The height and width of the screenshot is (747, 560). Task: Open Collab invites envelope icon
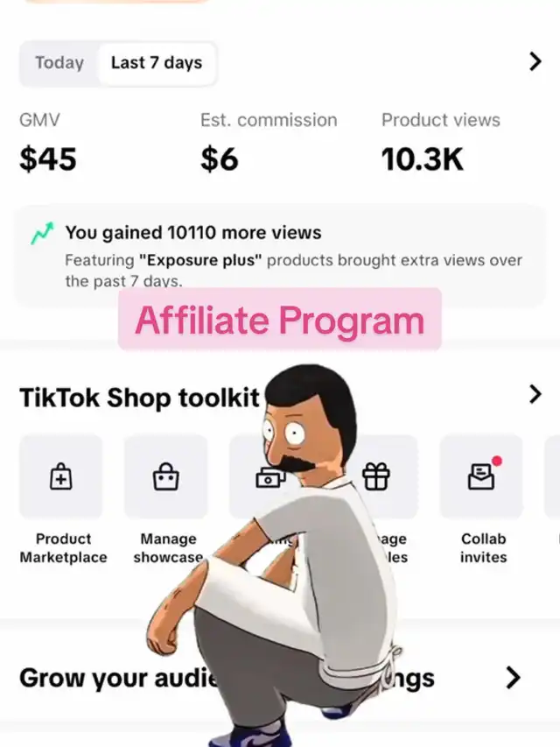click(481, 476)
